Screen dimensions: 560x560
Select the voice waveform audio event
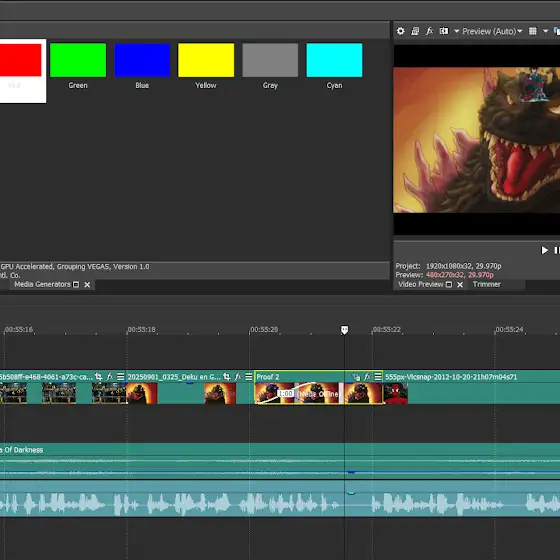(x=280, y=499)
